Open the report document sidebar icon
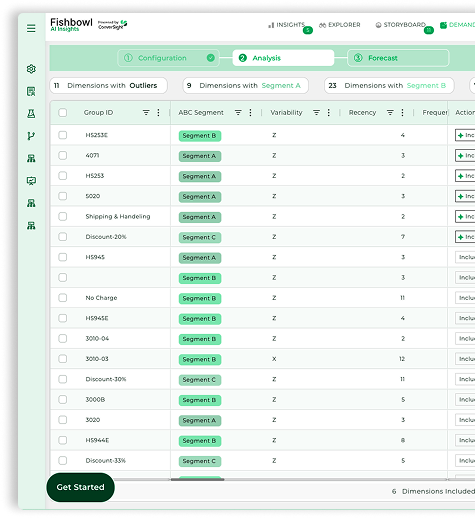The width and height of the screenshot is (475, 519). tap(31, 91)
